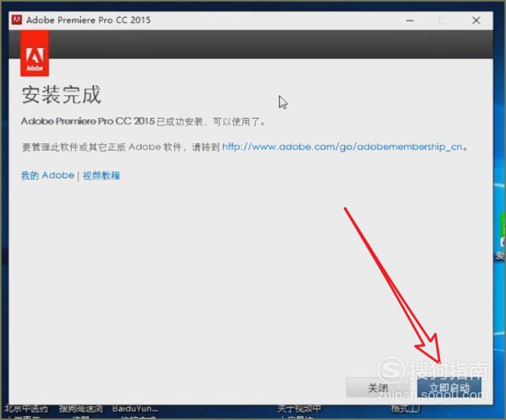Minimize the Premiere Pro installer window

409,20
